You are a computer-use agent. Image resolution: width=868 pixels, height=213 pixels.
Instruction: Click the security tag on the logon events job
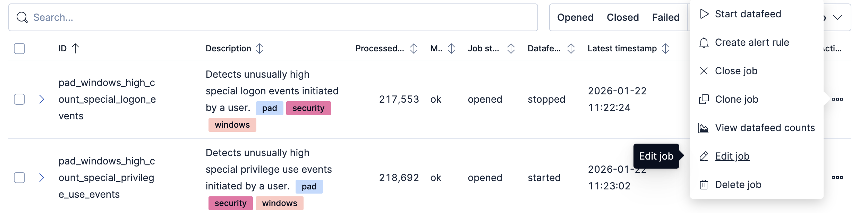(x=308, y=108)
